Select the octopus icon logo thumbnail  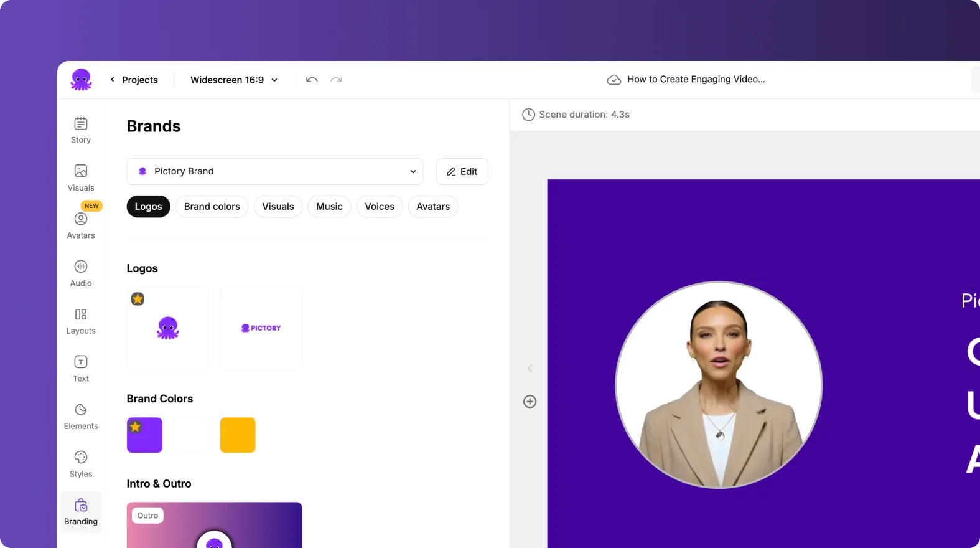coord(168,328)
